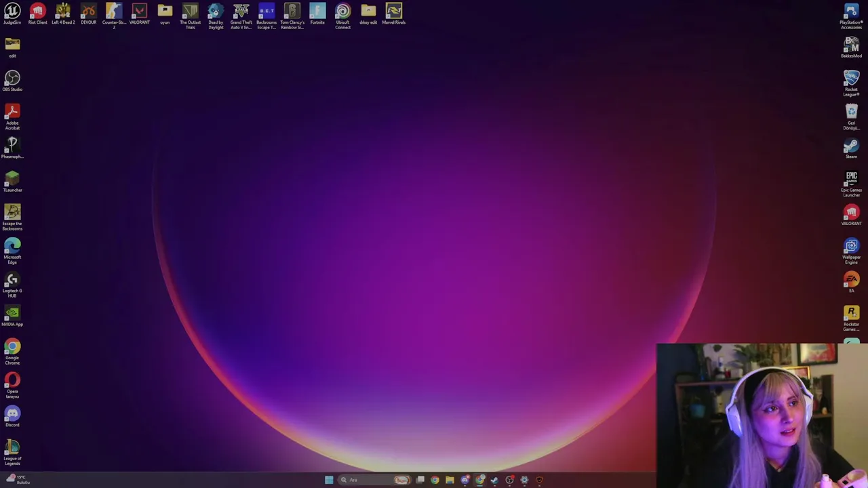
Task: Select the NVIDIA App shortcut
Action: pos(12,317)
